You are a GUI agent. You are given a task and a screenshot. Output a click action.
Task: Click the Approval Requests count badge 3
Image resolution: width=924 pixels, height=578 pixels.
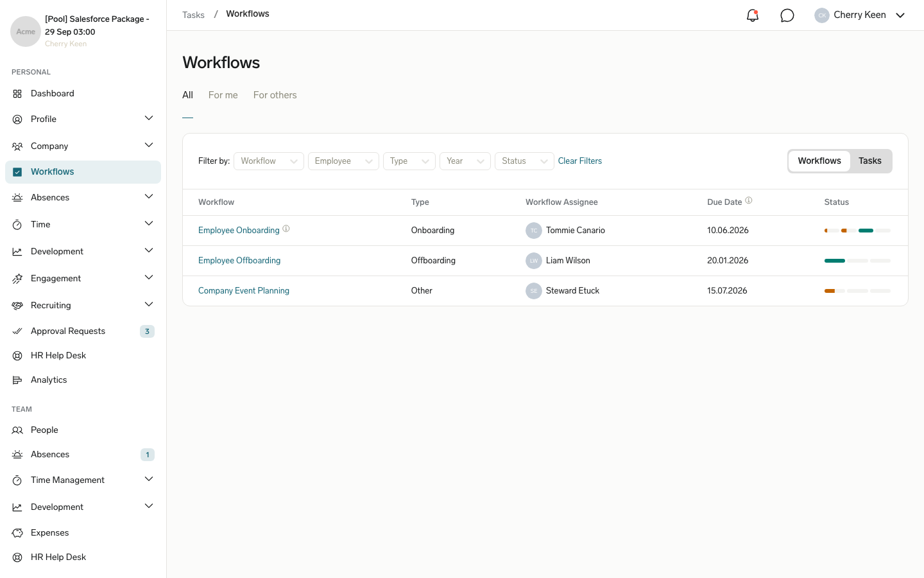(x=147, y=331)
